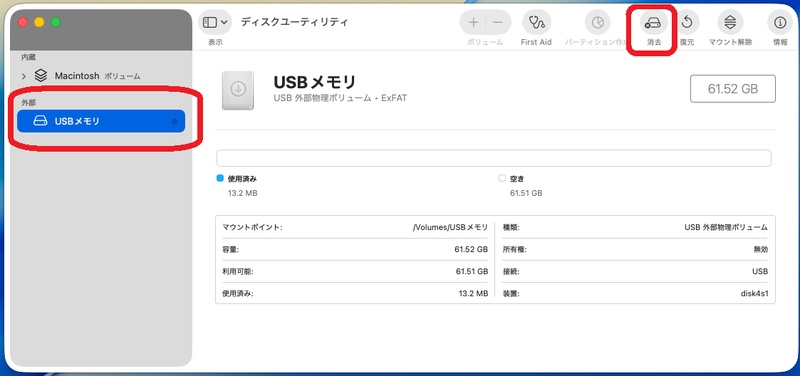Click the マウントポイント label
This screenshot has width=800, height=376.
(x=252, y=228)
